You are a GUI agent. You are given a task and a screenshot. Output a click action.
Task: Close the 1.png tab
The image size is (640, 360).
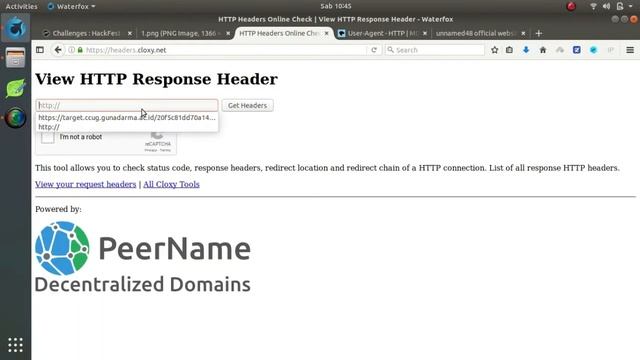click(228, 33)
